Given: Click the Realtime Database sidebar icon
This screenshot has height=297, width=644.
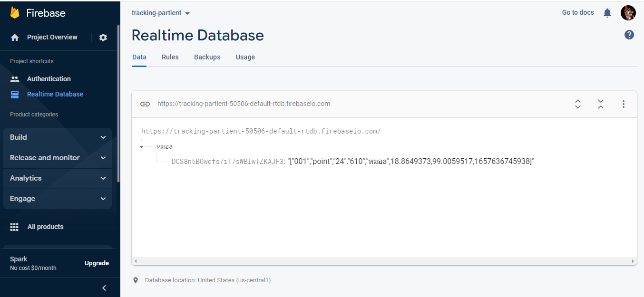Looking at the screenshot, I should 15,94.
